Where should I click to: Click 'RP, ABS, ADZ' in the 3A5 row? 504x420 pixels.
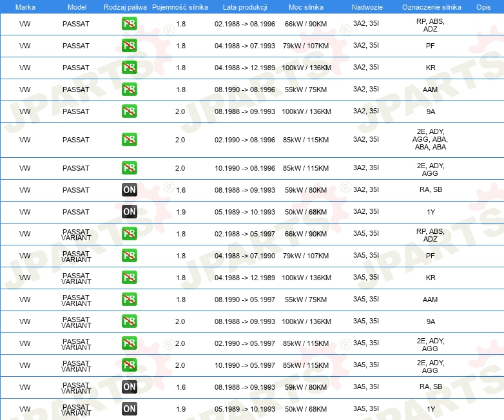[430, 235]
